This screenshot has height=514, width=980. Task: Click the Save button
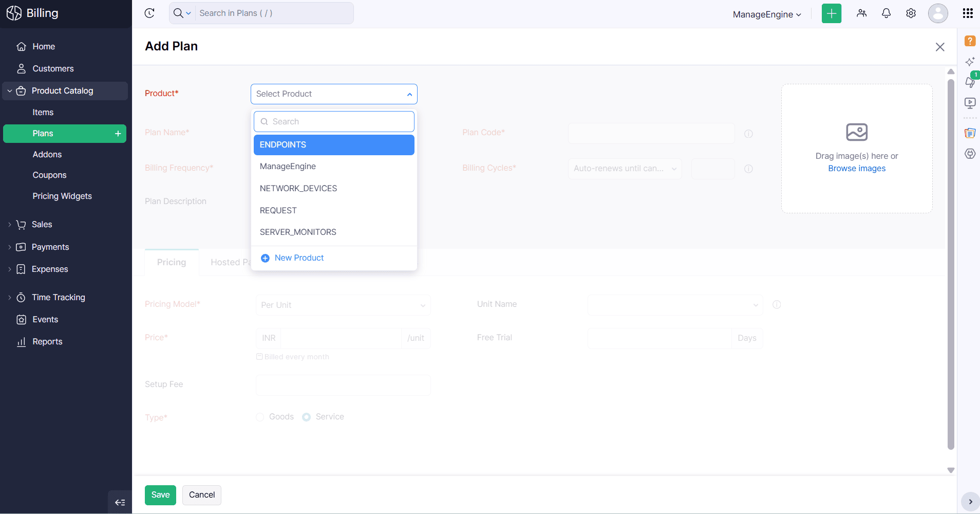tap(160, 495)
